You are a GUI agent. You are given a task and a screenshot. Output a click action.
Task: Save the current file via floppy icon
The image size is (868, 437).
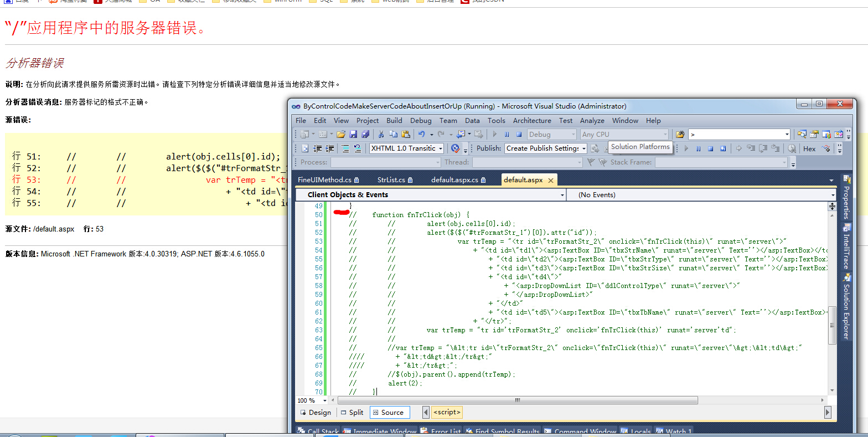click(x=353, y=134)
